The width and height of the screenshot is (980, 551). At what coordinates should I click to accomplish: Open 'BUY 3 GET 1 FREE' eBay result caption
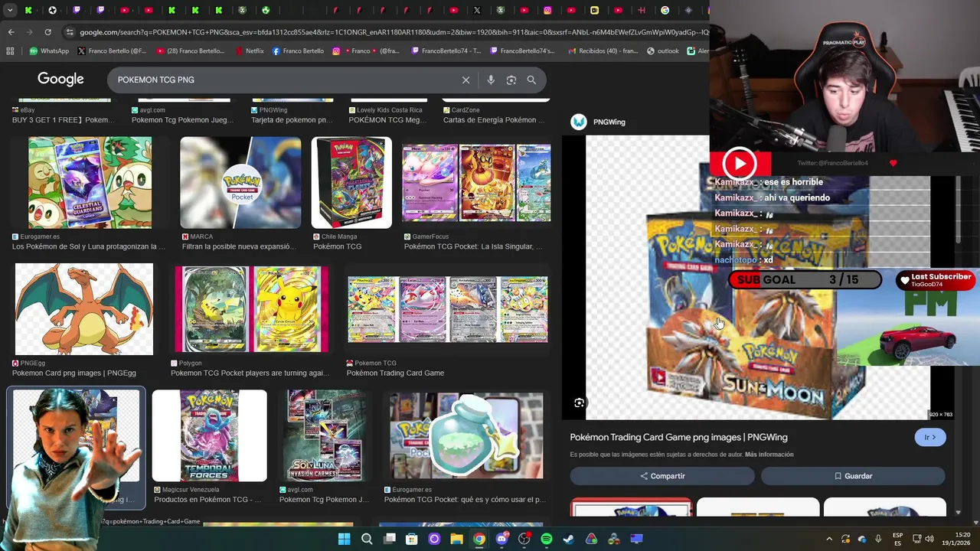(64, 120)
